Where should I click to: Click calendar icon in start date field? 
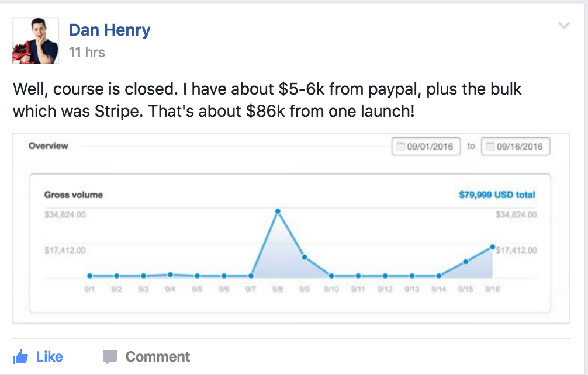point(400,146)
